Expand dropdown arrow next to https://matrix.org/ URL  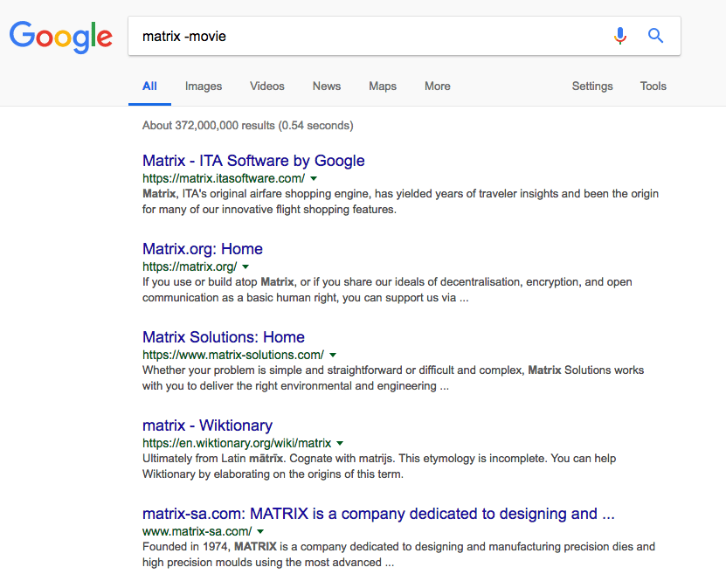(x=245, y=266)
